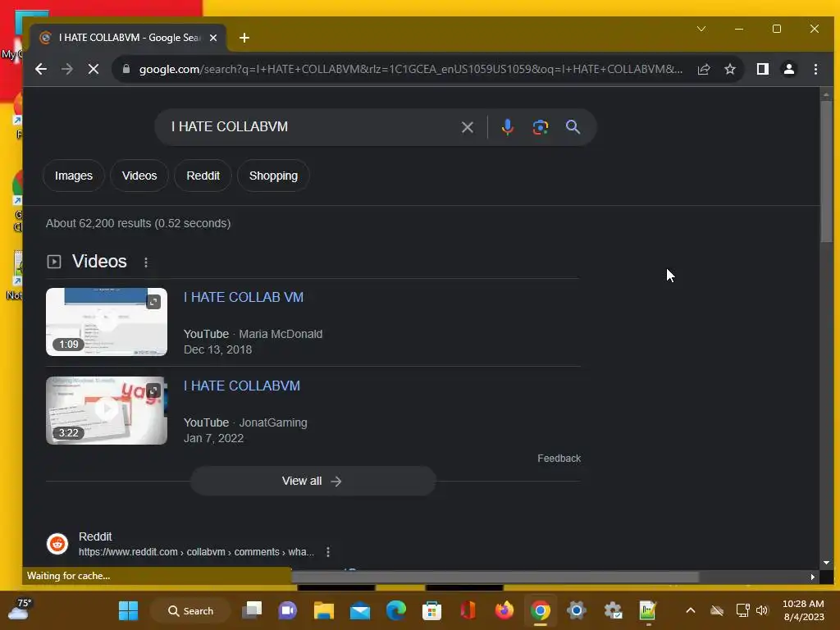This screenshot has height=630, width=840.
Task: Filter results by Videos
Action: [139, 176]
